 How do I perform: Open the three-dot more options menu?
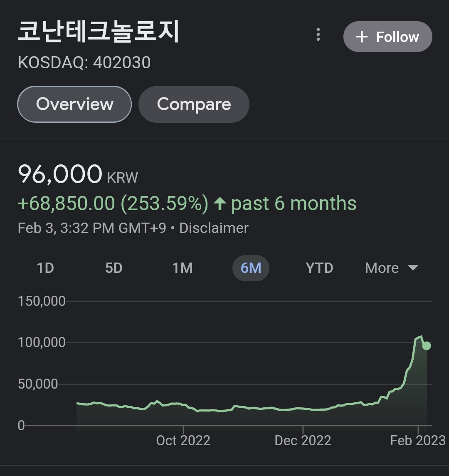[x=318, y=35]
